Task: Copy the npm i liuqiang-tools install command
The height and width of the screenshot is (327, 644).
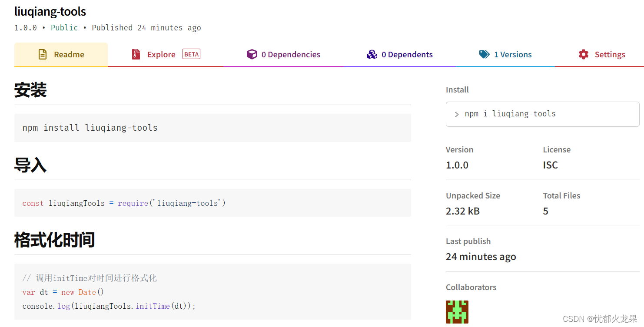Action: click(x=542, y=114)
